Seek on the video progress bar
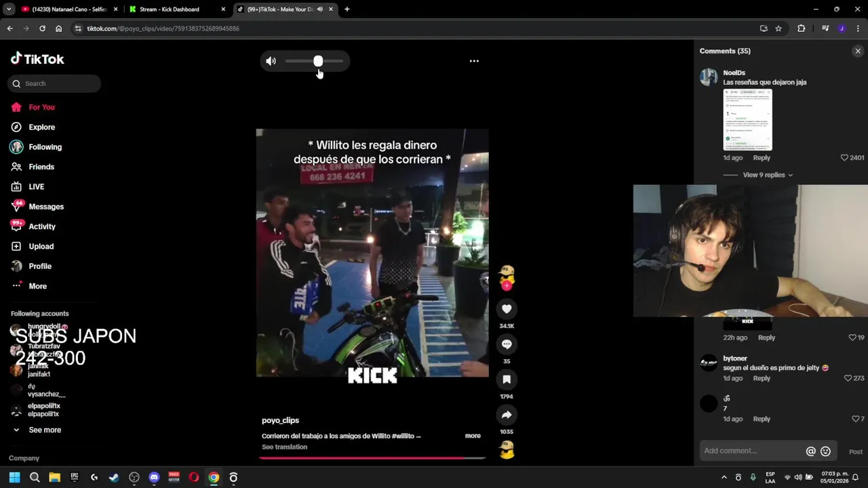 tap(372, 457)
